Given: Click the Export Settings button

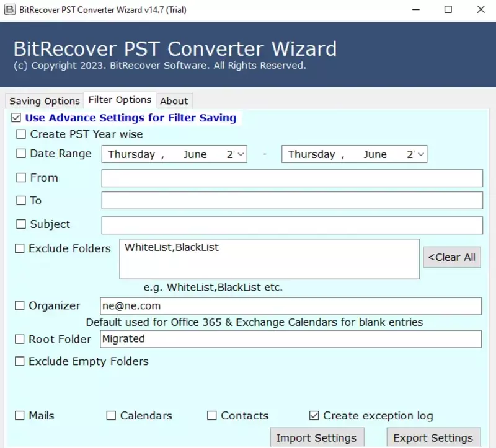Looking at the screenshot, I should 433,438.
